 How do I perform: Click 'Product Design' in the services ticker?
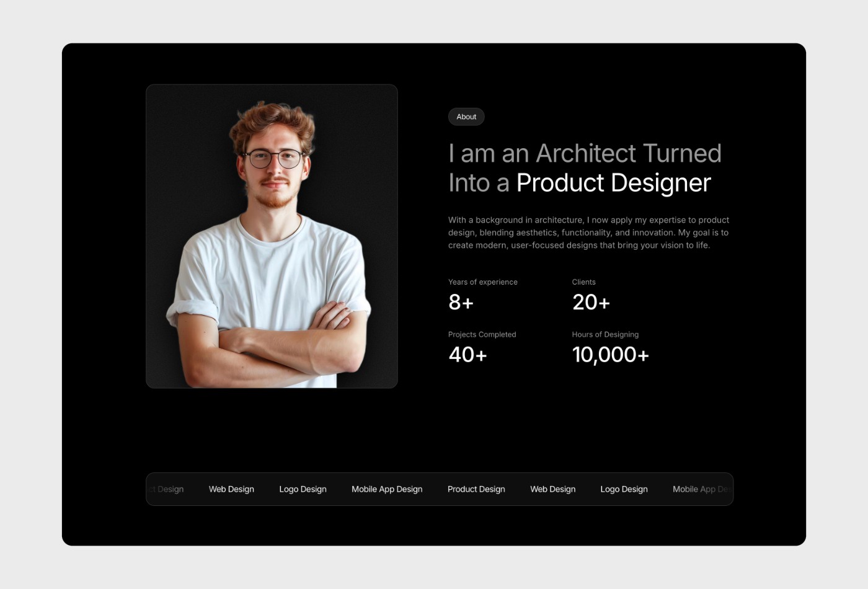[476, 489]
